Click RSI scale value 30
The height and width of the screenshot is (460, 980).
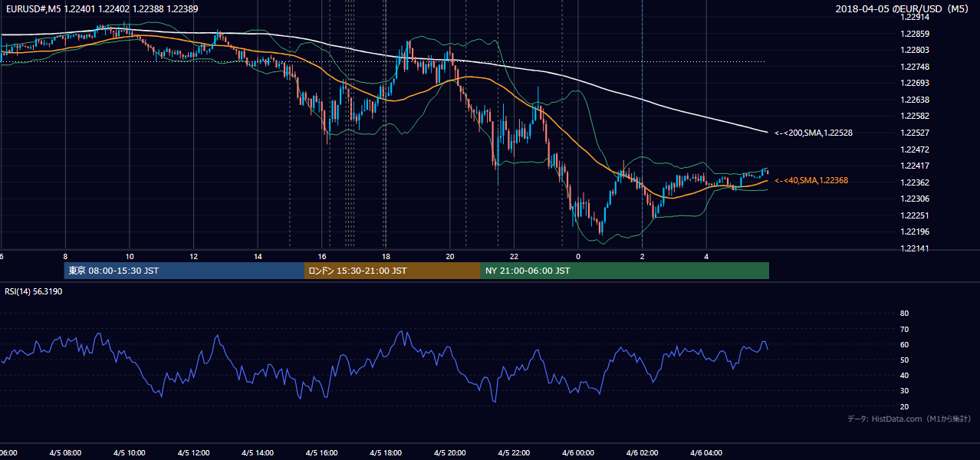[904, 390]
